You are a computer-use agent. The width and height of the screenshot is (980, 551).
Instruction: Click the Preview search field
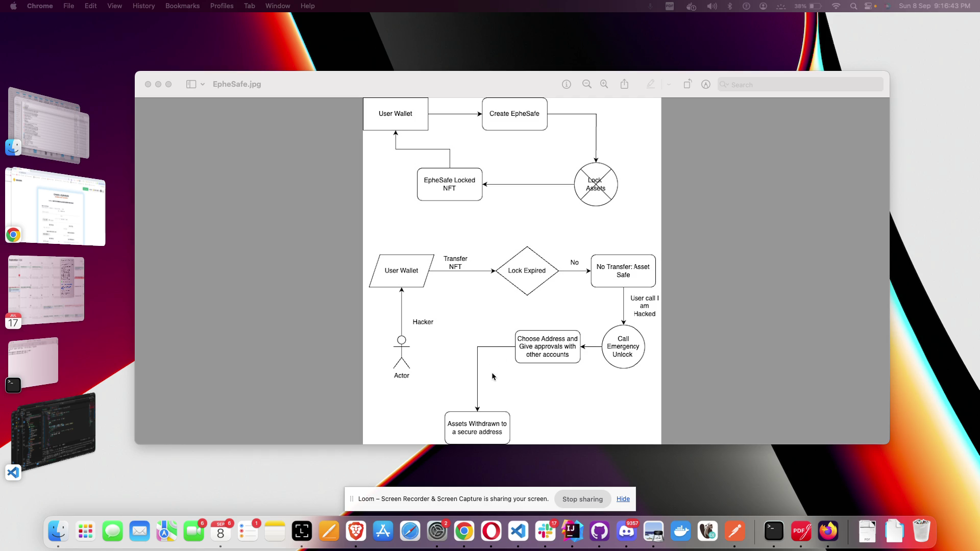(x=800, y=85)
